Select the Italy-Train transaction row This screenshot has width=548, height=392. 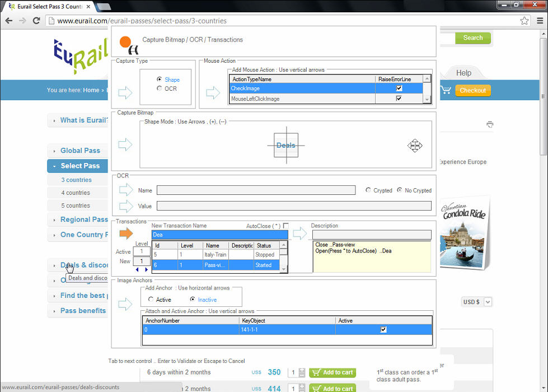[x=216, y=255]
